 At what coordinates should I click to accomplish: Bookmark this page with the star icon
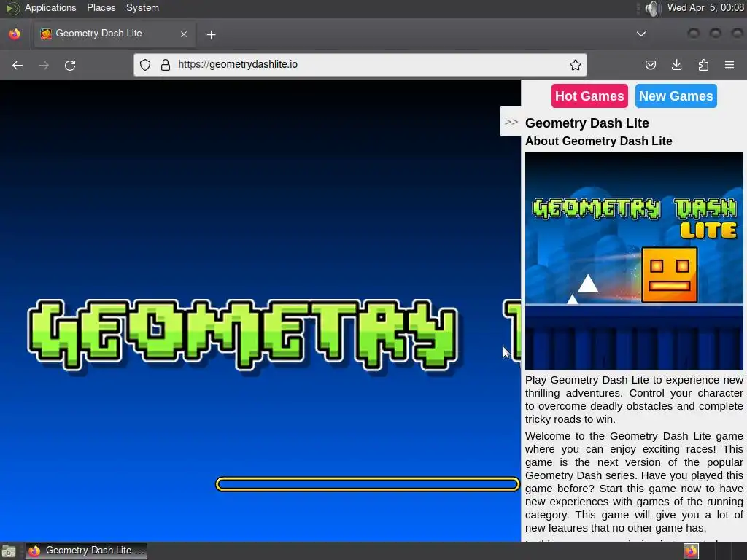tap(576, 65)
